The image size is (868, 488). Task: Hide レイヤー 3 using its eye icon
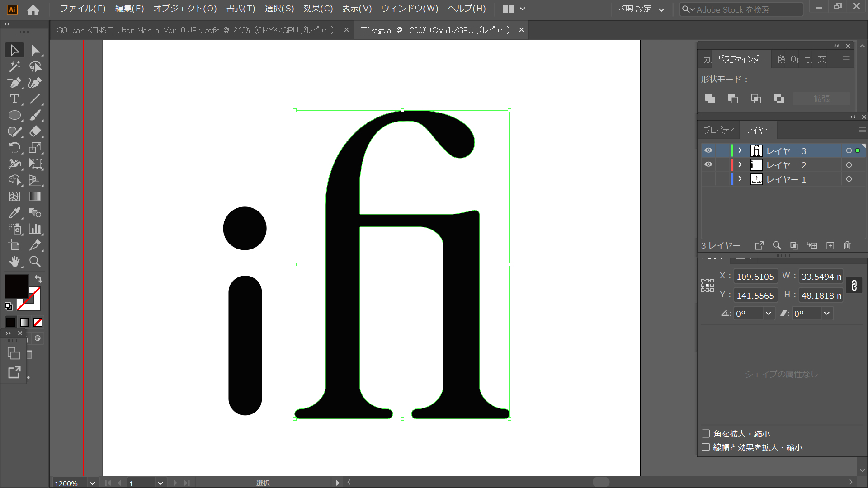click(708, 150)
